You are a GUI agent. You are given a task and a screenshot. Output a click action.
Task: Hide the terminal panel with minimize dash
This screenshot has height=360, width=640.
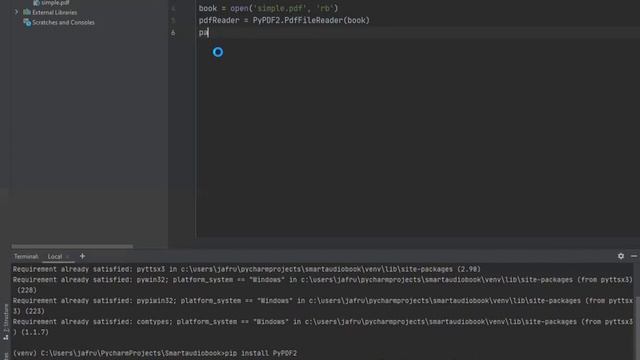(x=634, y=256)
